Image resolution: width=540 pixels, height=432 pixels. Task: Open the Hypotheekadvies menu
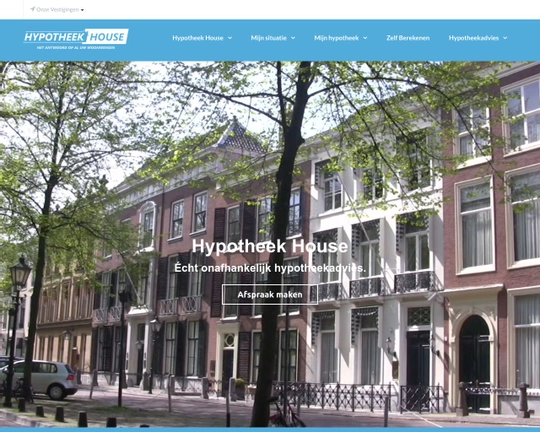[474, 38]
